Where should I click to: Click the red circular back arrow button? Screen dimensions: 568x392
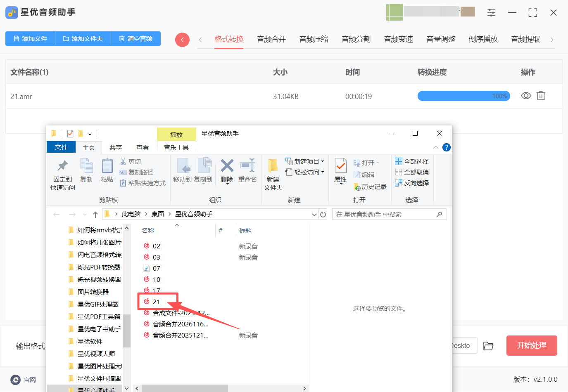pos(182,40)
